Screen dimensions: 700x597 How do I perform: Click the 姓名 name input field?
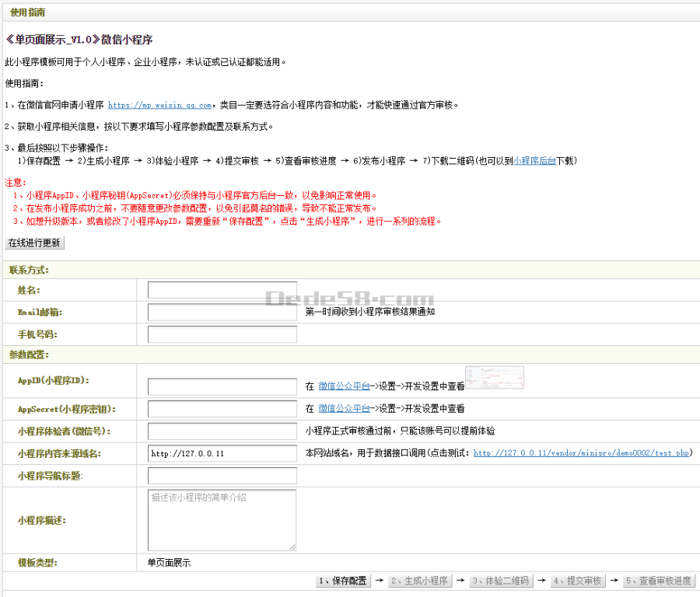click(x=222, y=290)
